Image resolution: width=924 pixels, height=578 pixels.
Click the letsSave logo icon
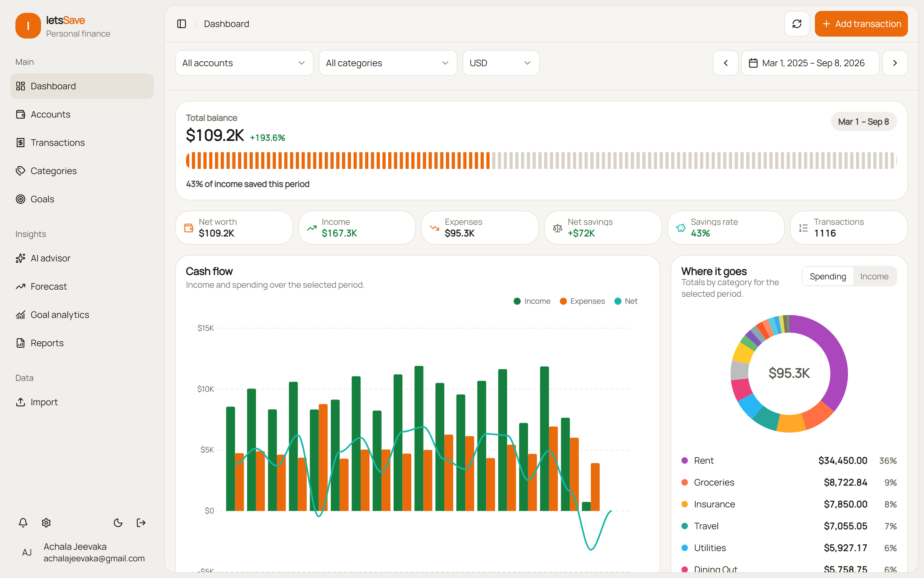(x=28, y=26)
